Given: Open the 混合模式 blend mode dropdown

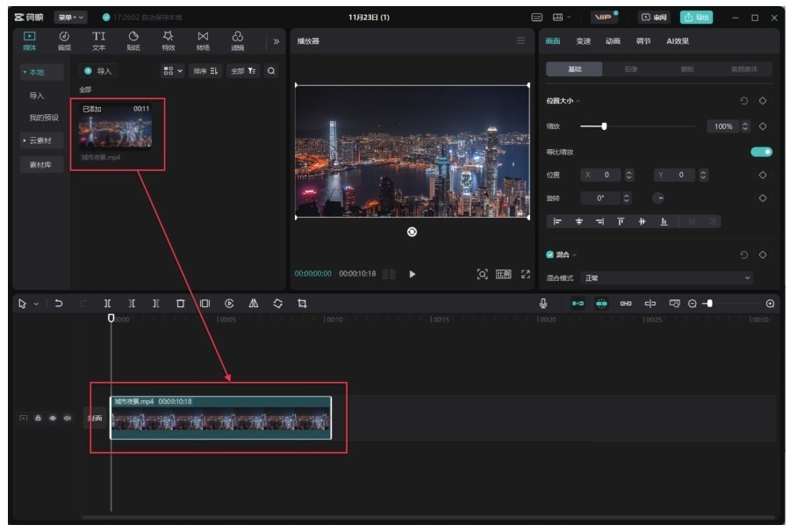Looking at the screenshot, I should click(x=666, y=277).
